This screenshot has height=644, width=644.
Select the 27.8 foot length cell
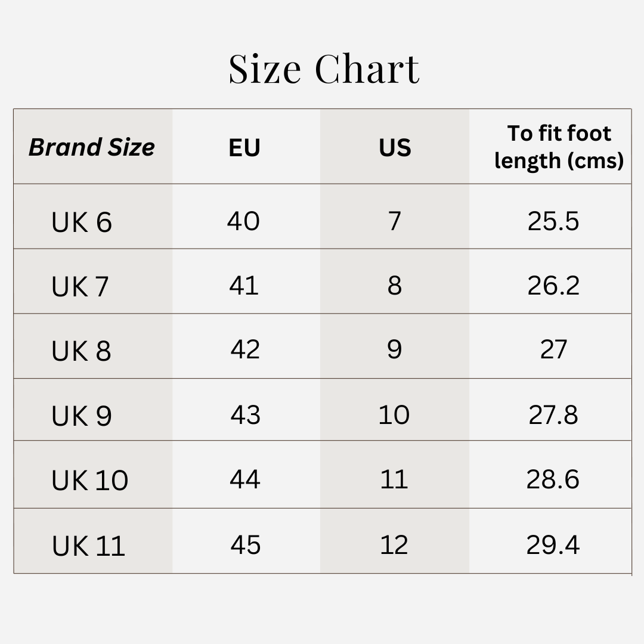553,414
